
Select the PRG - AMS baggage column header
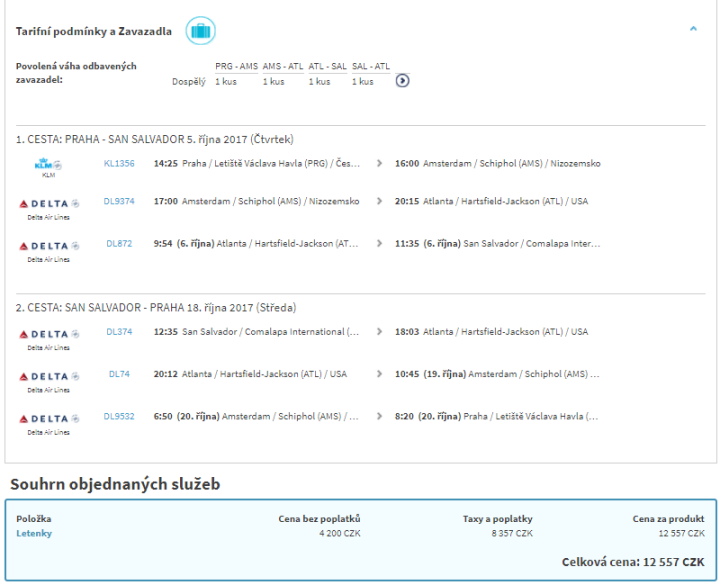tap(236, 66)
